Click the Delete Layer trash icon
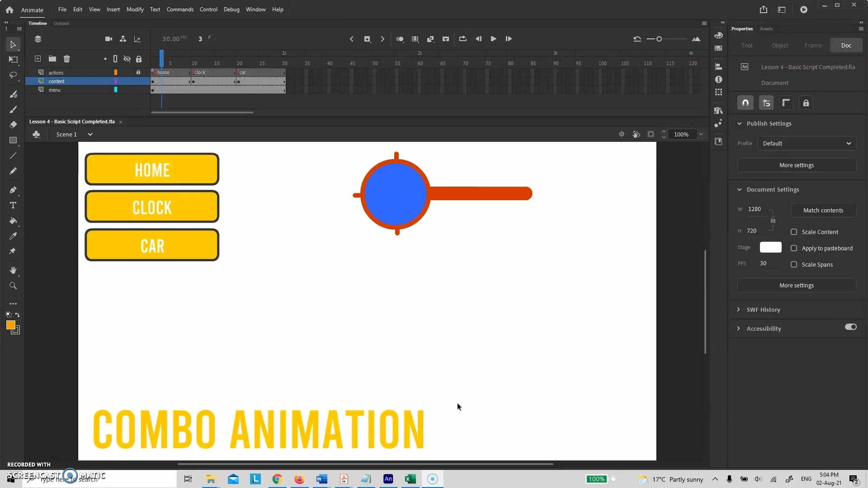The width and height of the screenshot is (868, 488). (67, 59)
